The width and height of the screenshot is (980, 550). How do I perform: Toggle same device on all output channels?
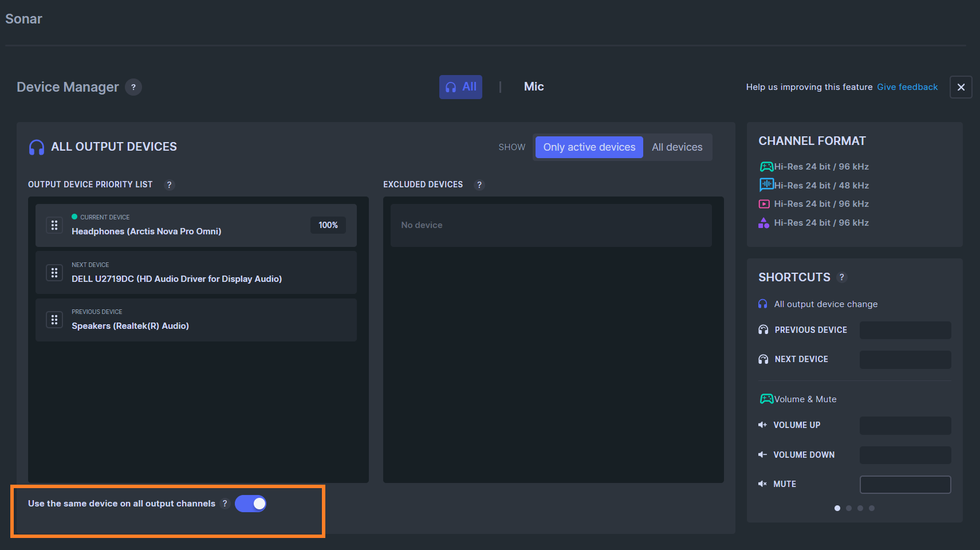(250, 504)
